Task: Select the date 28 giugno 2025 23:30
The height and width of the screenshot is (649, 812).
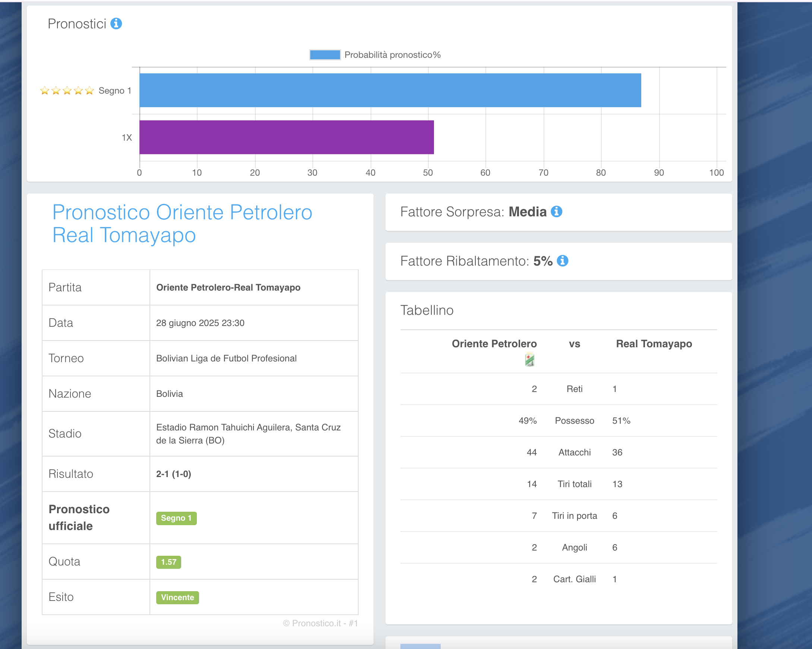Action: pos(200,323)
